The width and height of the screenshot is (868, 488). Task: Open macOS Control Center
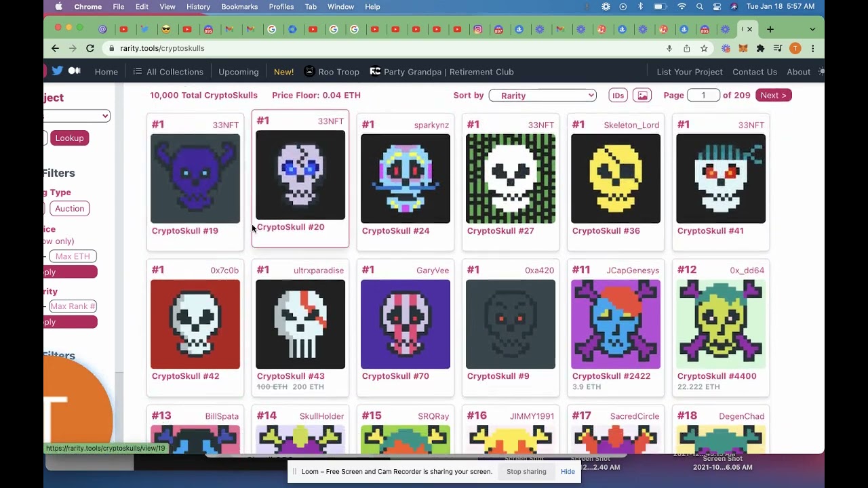pyautogui.click(x=717, y=7)
